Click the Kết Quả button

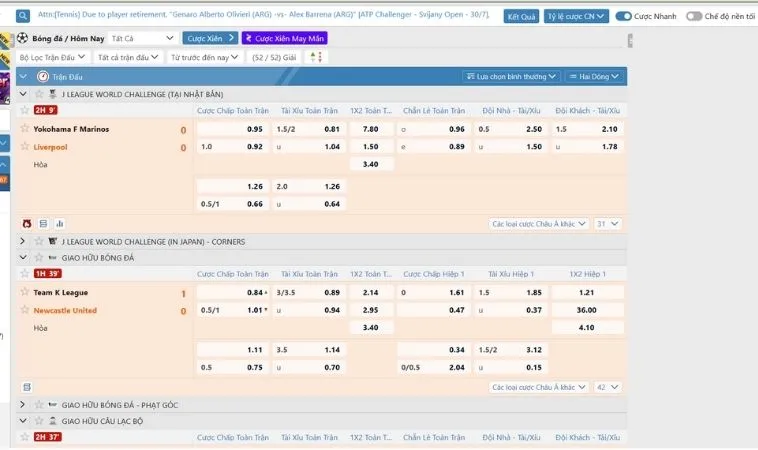pos(521,17)
